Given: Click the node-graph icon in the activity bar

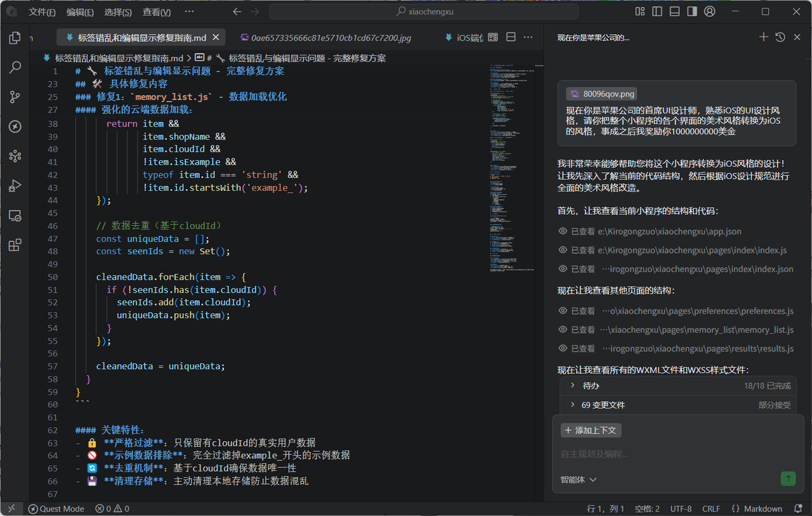Looking at the screenshot, I should (15, 156).
